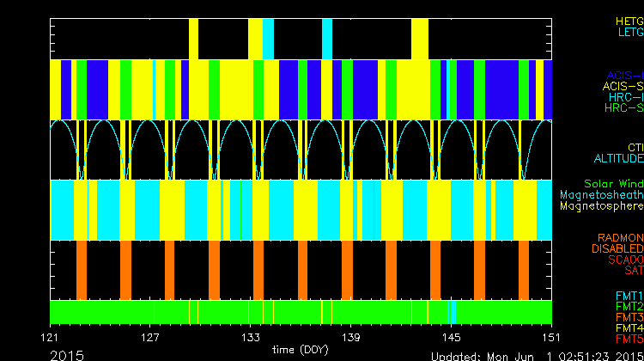Click the 121 tick label on time axis
644x361 pixels.
pos(52,337)
